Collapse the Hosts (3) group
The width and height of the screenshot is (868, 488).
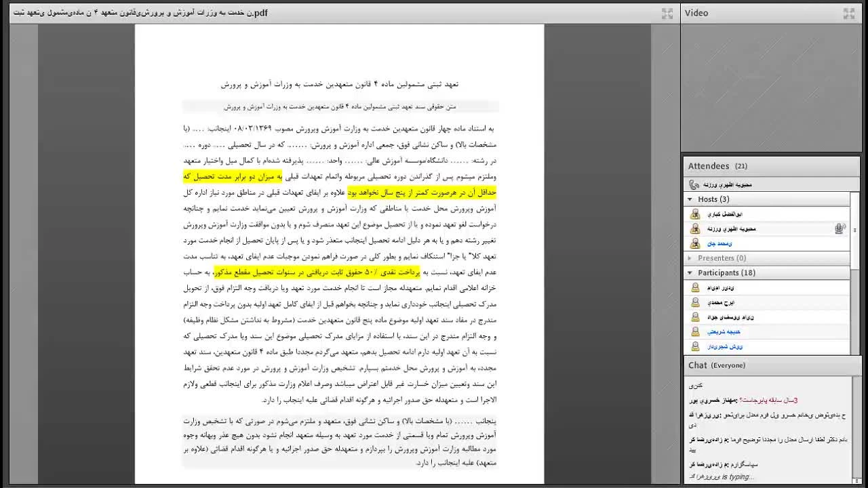pyautogui.click(x=690, y=199)
